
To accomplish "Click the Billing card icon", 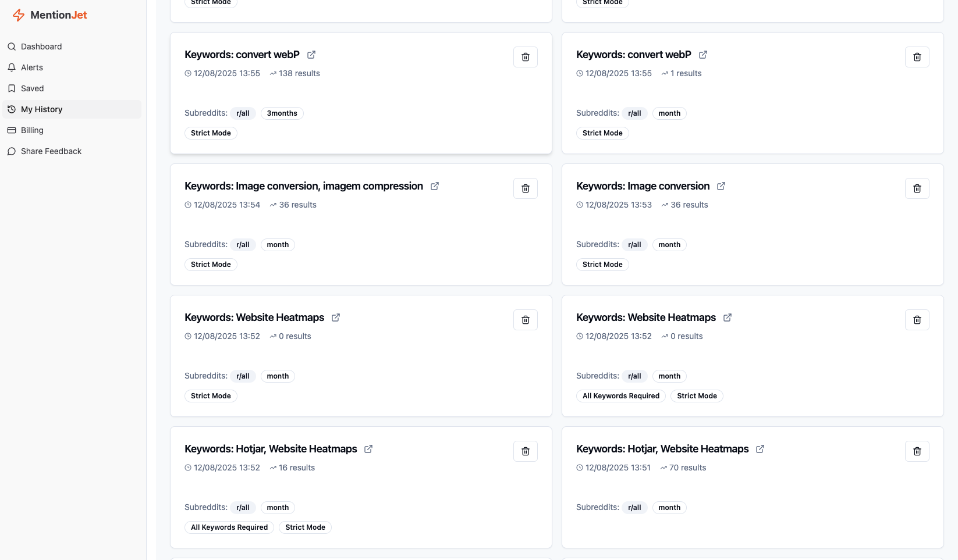I will [x=12, y=130].
